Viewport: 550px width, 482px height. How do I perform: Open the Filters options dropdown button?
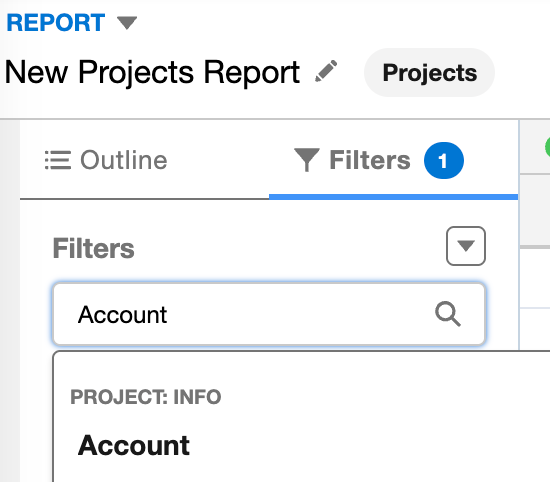(466, 246)
